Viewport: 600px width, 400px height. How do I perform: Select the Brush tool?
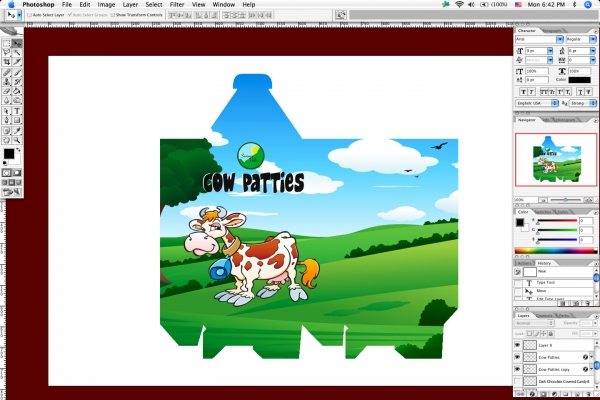point(16,72)
